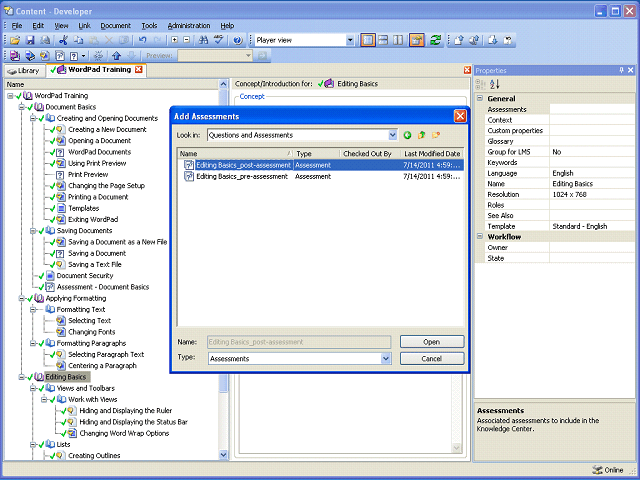Click the blue Move Up arrow icon
This screenshot has width=640, height=480.
tap(116, 56)
